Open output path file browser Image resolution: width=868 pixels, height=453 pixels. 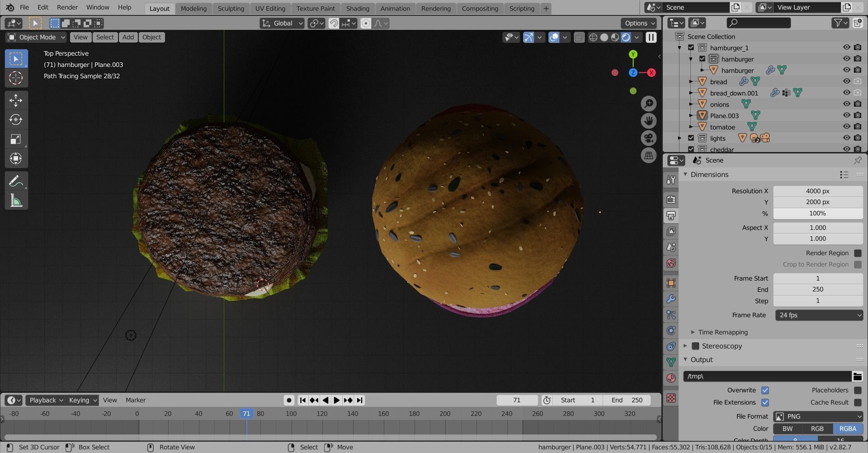[x=857, y=376]
